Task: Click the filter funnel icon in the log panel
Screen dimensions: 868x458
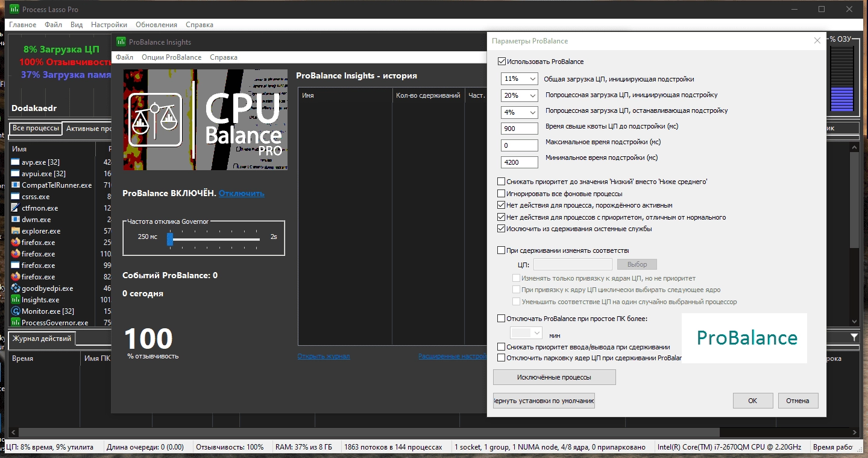Action: (854, 337)
